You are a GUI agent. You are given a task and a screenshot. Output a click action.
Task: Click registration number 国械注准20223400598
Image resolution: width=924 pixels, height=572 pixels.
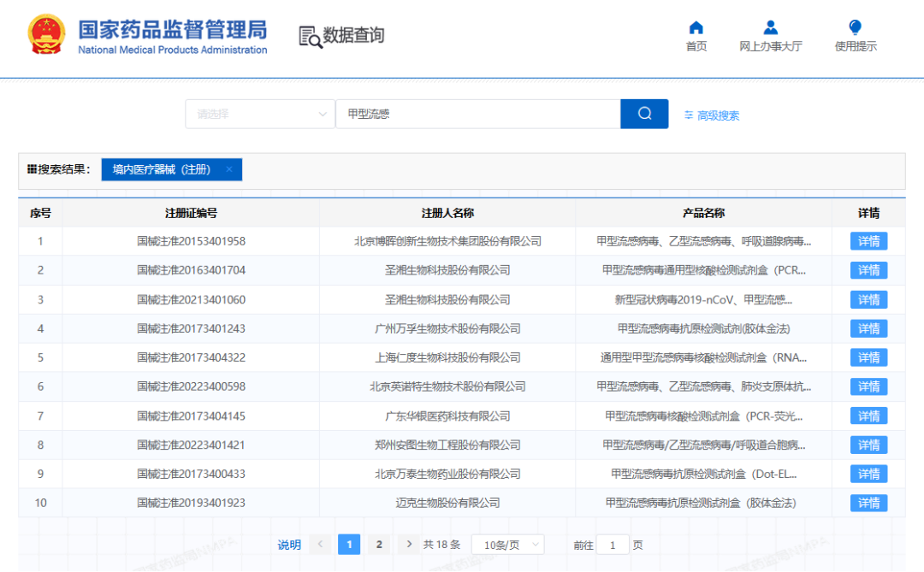click(191, 386)
